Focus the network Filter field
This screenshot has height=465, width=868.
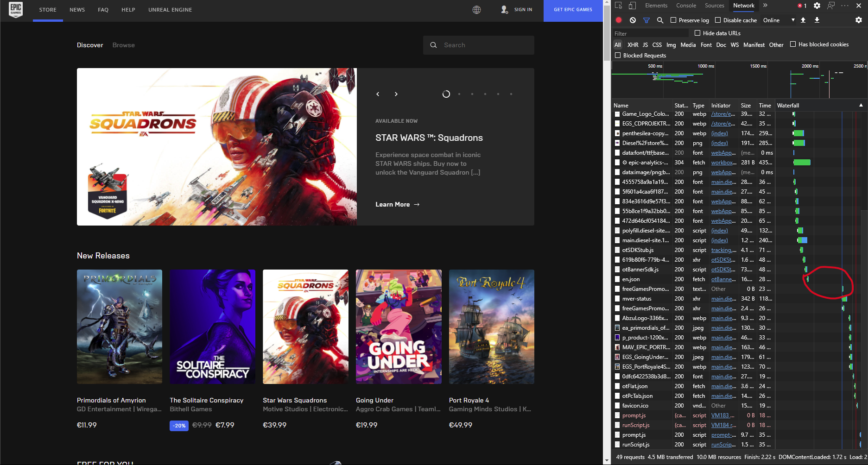[x=651, y=33]
